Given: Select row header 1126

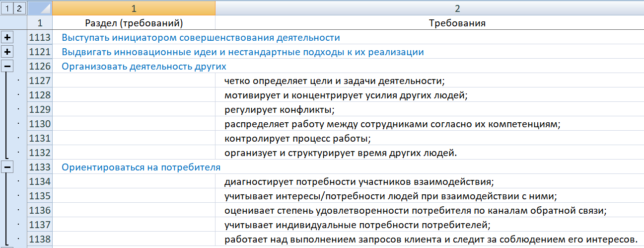Looking at the screenshot, I should tap(40, 67).
